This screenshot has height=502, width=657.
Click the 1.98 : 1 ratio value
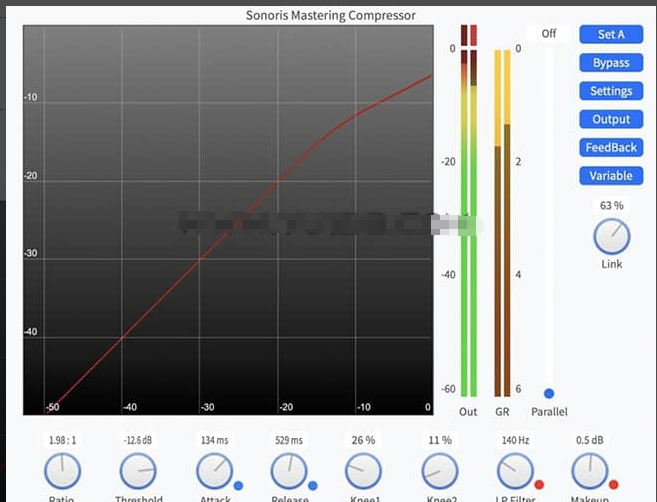[x=62, y=440]
